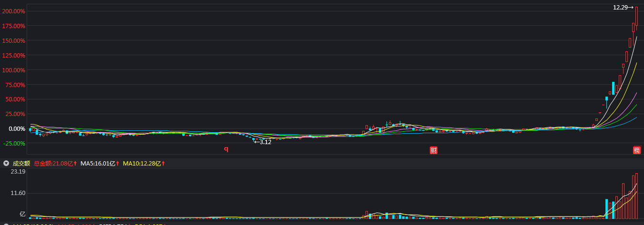644x225 pixels.
Task: Click the 175.00% axis label
Action: pyautogui.click(x=13, y=26)
